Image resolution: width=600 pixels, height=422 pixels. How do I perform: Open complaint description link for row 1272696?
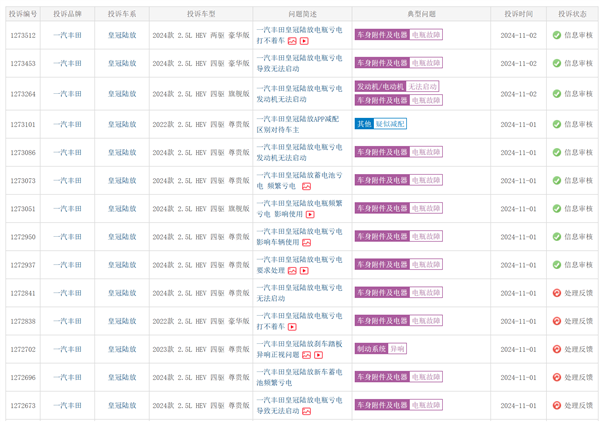coord(299,377)
